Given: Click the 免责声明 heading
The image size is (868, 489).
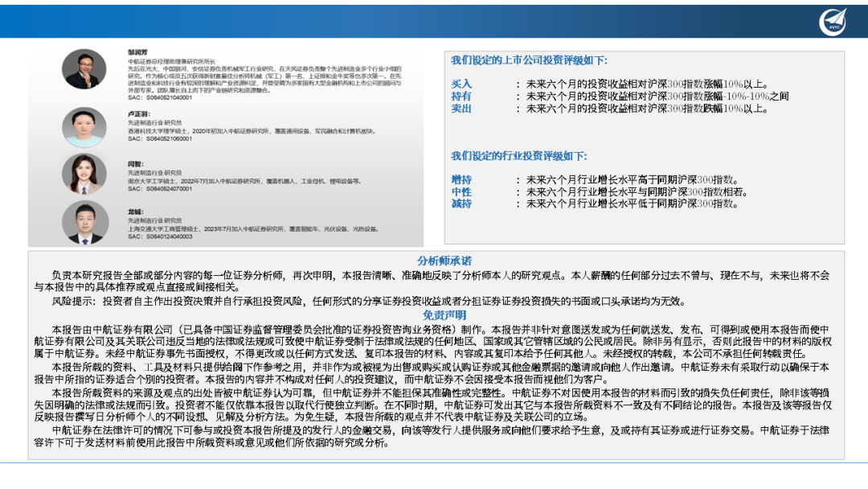Looking at the screenshot, I should [444, 315].
